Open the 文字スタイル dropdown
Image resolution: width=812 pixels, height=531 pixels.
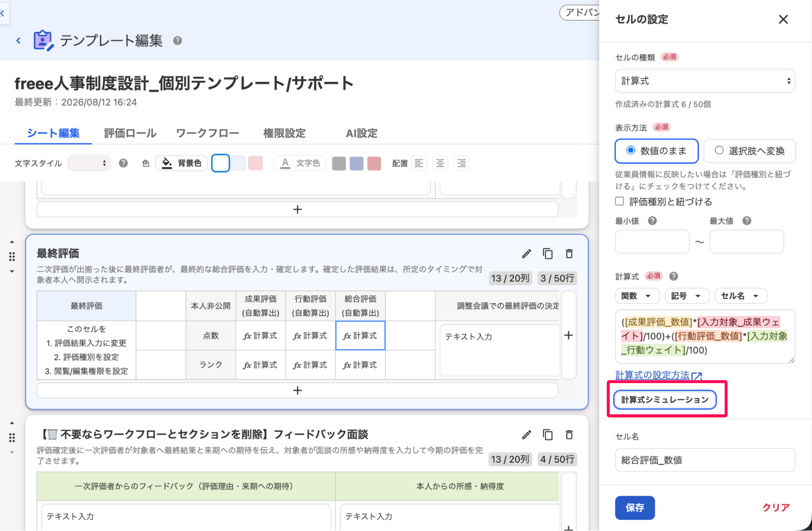(x=89, y=163)
